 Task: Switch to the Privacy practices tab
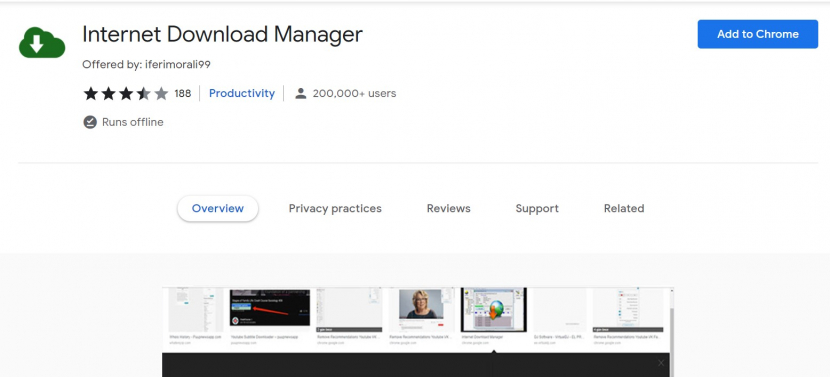coord(335,209)
